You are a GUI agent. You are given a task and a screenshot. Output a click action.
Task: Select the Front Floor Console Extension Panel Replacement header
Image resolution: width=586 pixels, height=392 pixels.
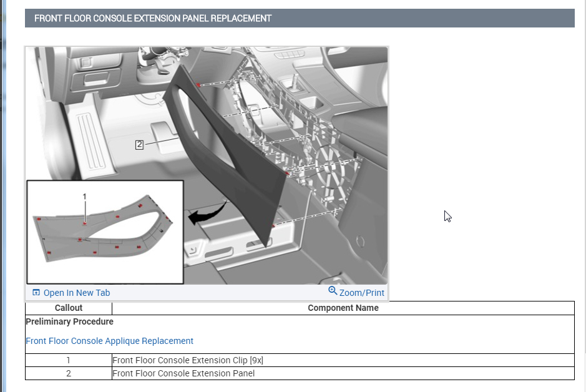point(300,18)
